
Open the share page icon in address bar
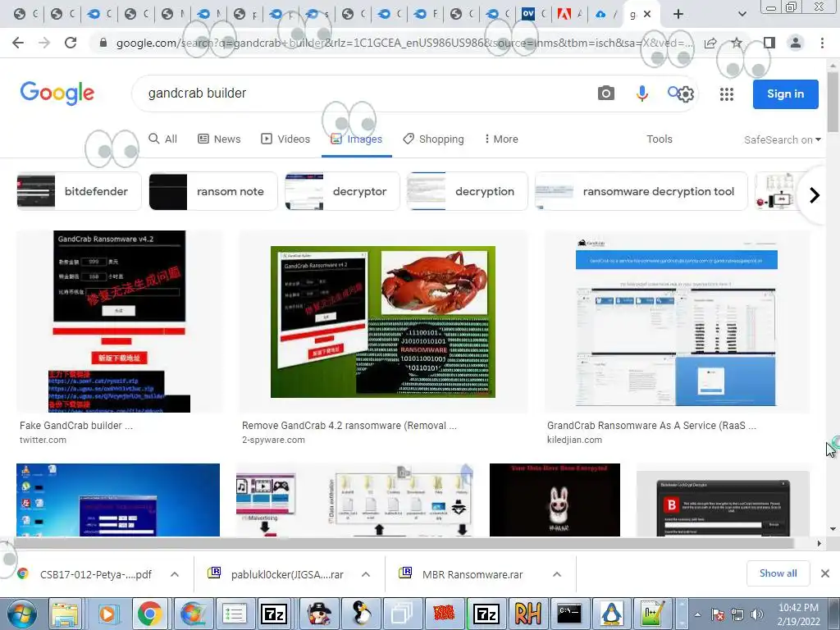point(710,43)
